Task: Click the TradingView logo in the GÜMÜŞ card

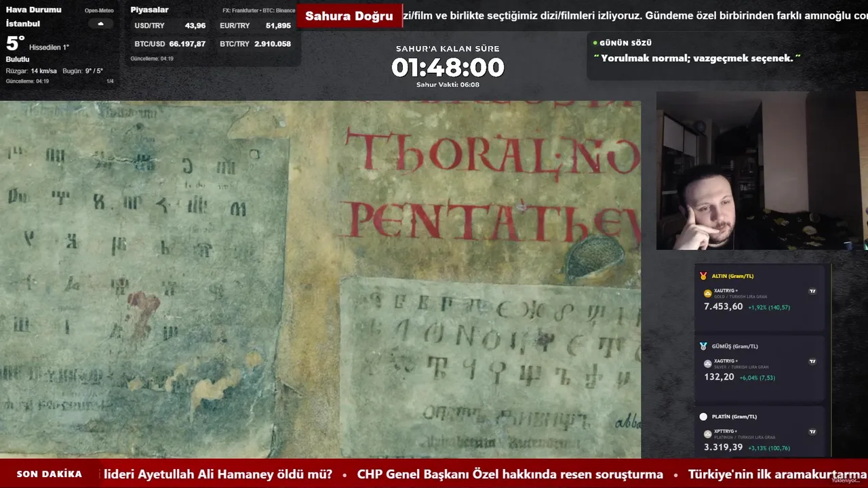Action: coord(812,361)
